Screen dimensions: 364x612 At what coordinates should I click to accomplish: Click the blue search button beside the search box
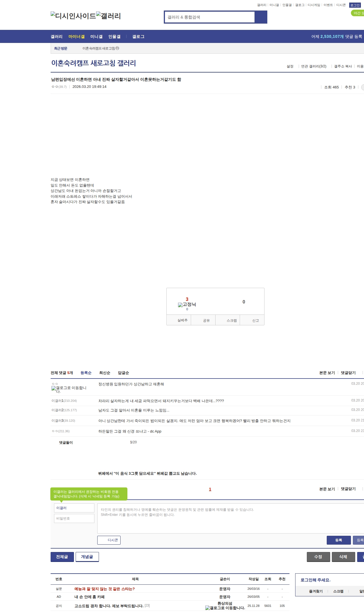(261, 17)
